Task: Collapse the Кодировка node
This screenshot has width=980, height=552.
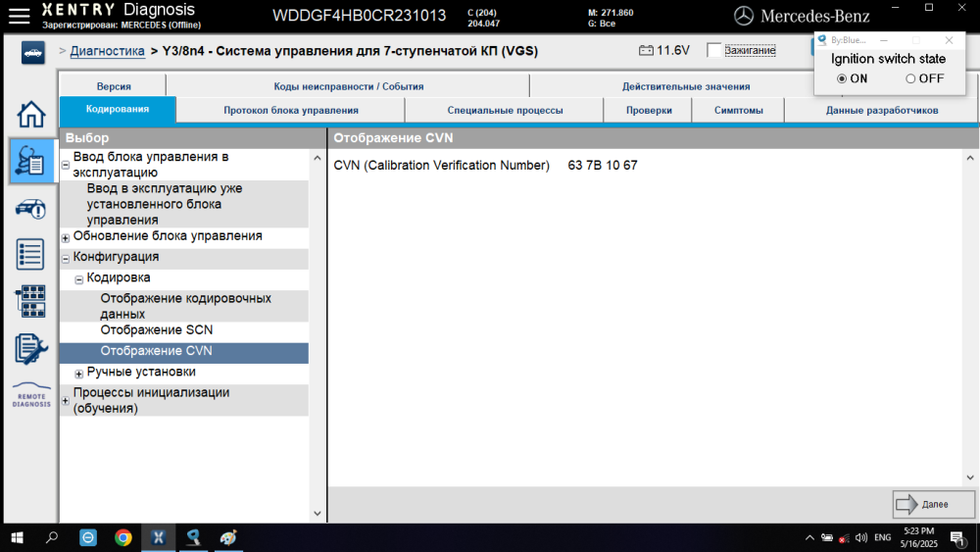Action: [x=78, y=279]
